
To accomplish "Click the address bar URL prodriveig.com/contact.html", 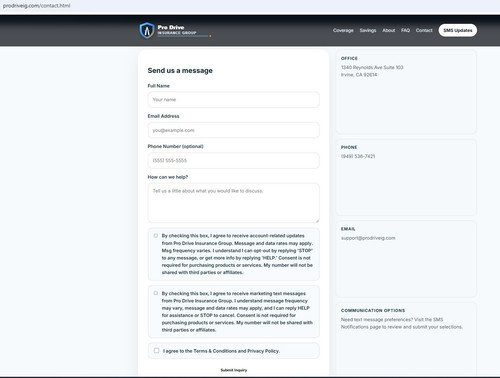I will pyautogui.click(x=36, y=6).
